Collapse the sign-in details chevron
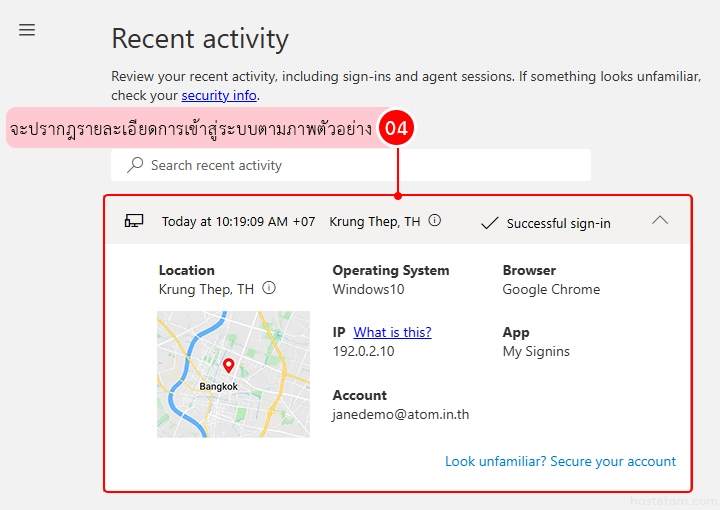The width and height of the screenshot is (720, 510). (660, 220)
